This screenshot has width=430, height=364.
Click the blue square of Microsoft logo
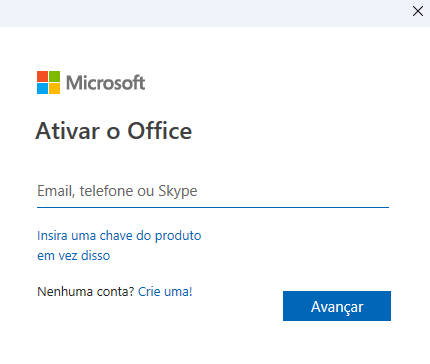(42, 89)
